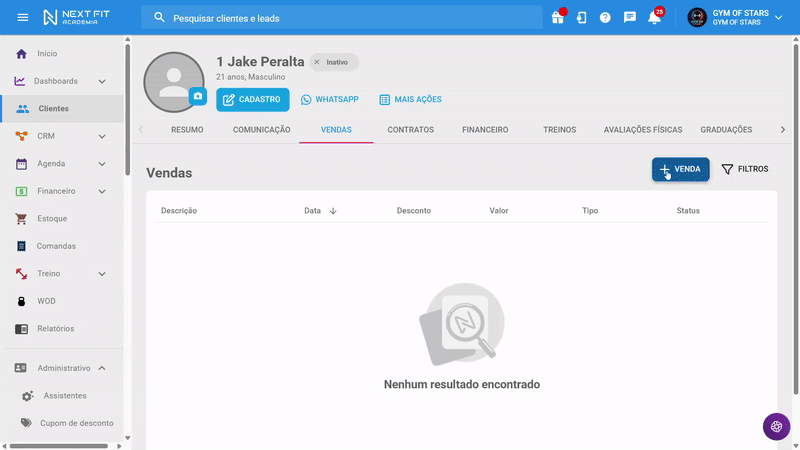Click the WHATSAPP button

point(330,99)
